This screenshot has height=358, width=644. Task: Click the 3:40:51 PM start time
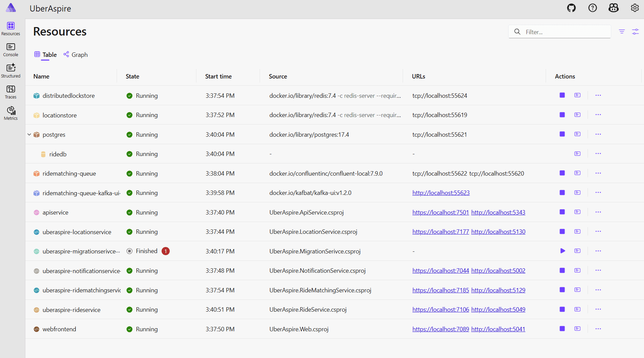220,310
